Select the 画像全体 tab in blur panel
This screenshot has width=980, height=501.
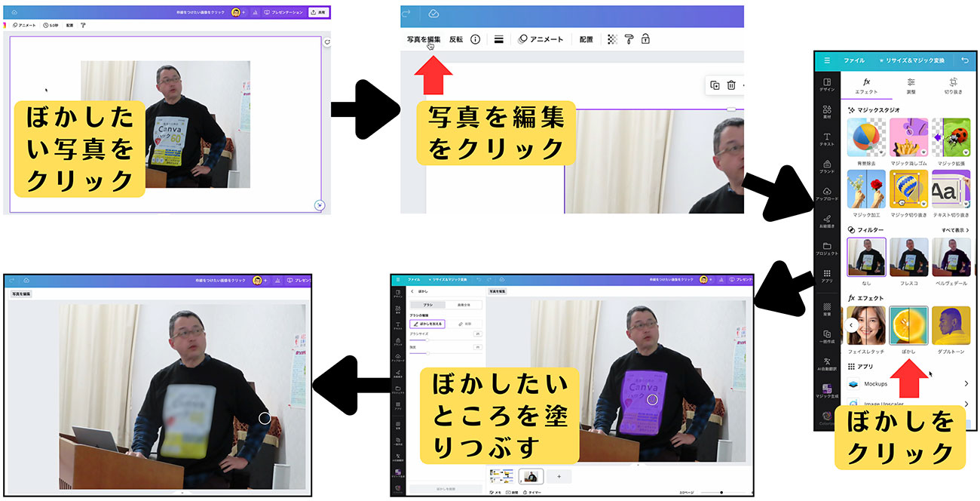click(464, 304)
